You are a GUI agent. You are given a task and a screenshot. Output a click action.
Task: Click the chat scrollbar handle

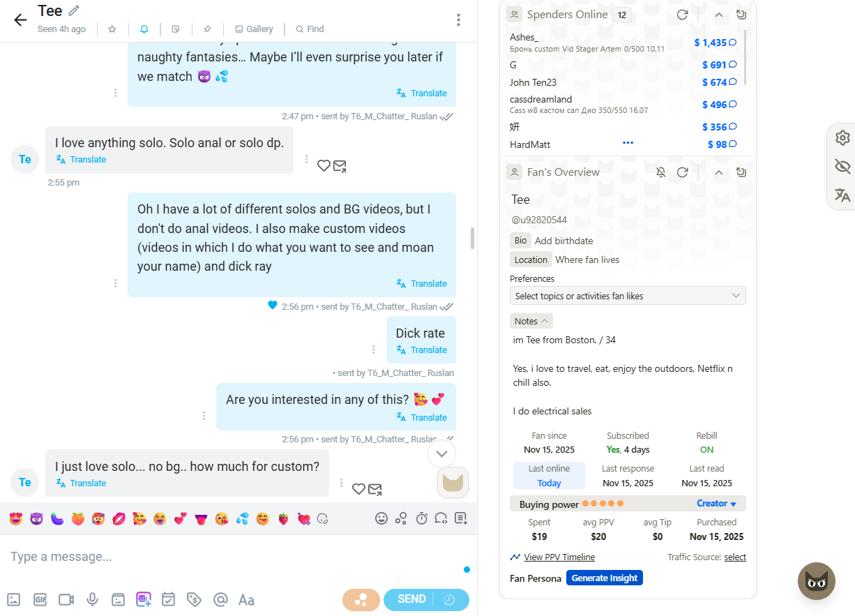pos(473,238)
